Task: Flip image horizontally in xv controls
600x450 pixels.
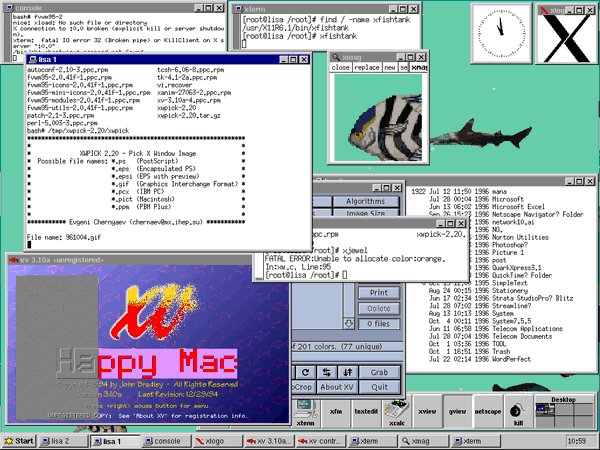Action: point(326,372)
